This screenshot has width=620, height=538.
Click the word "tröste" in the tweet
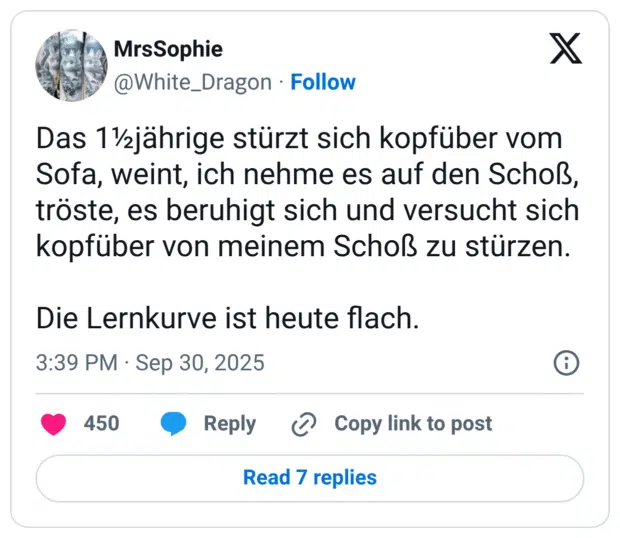point(70,211)
